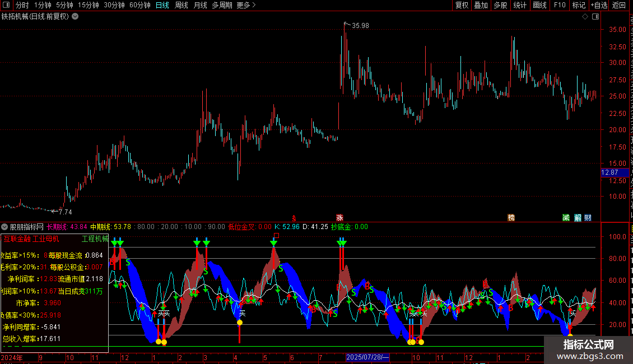Click the 工业母机 sector tag
The width and height of the screenshot is (633, 364).
[45, 239]
